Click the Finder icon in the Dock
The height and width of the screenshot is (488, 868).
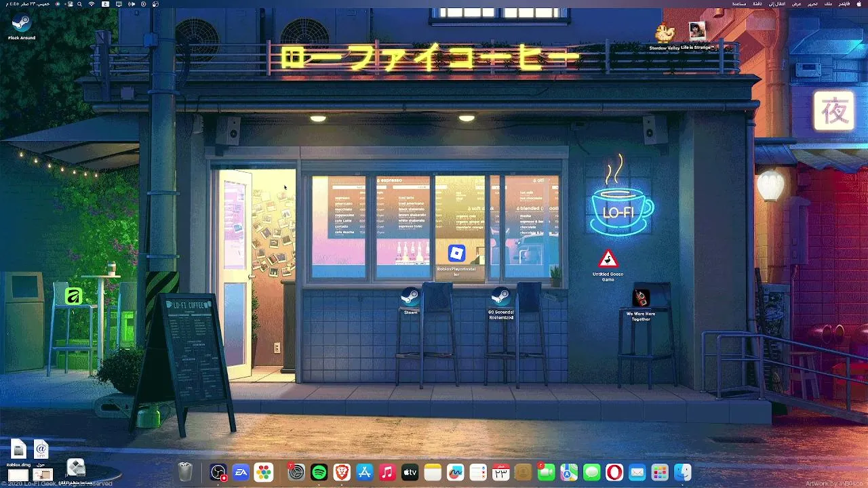tap(682, 472)
